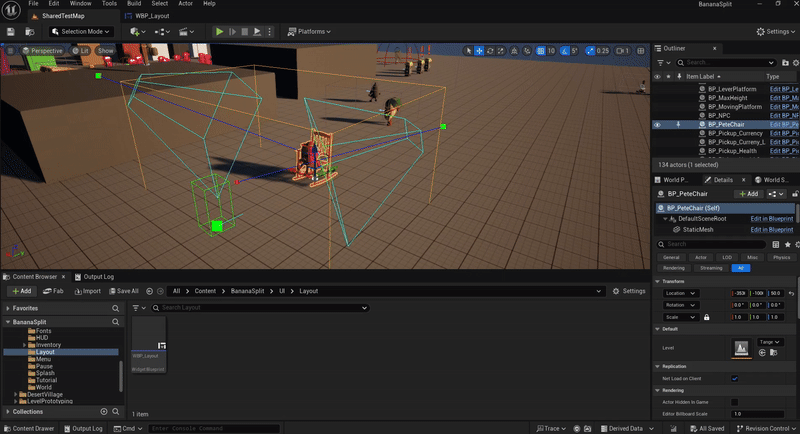The width and height of the screenshot is (800, 434).
Task: Hide BP_PeteChair using its eye icon
Action: pyautogui.click(x=657, y=125)
